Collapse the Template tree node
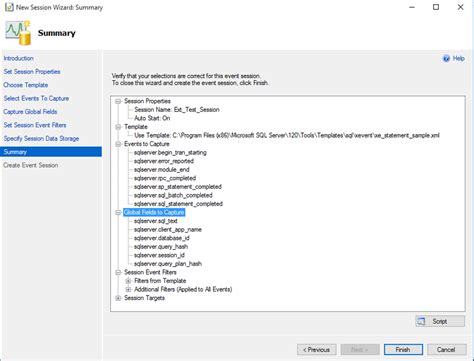 coord(118,127)
